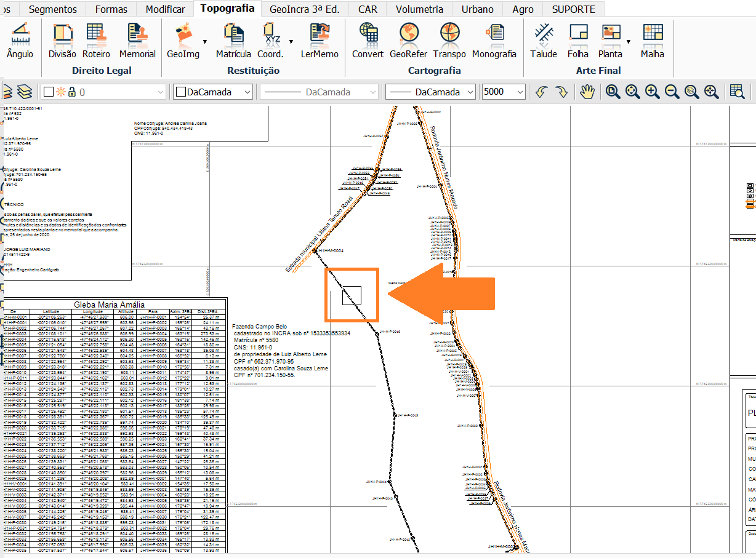Select the Talude tool
Screen dimensions: 756x558
[544, 41]
